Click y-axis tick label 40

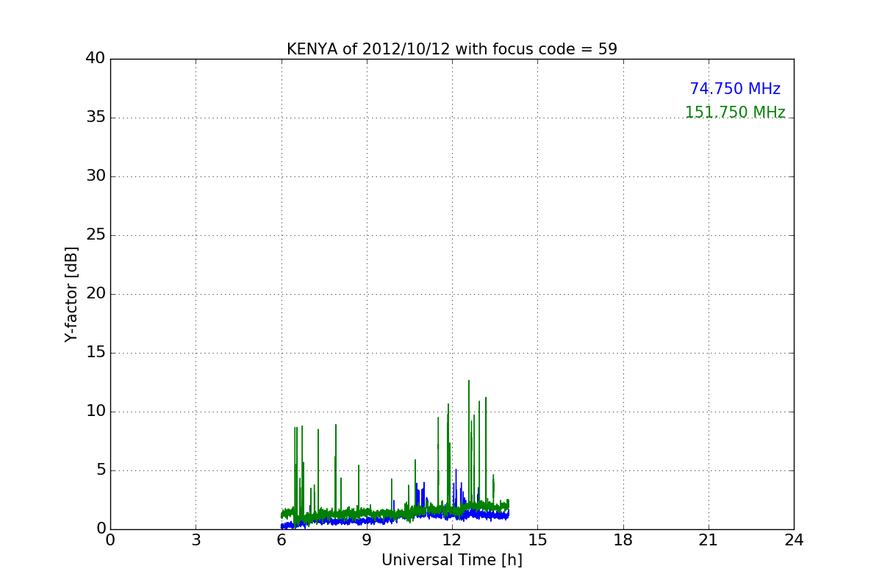[x=96, y=59]
